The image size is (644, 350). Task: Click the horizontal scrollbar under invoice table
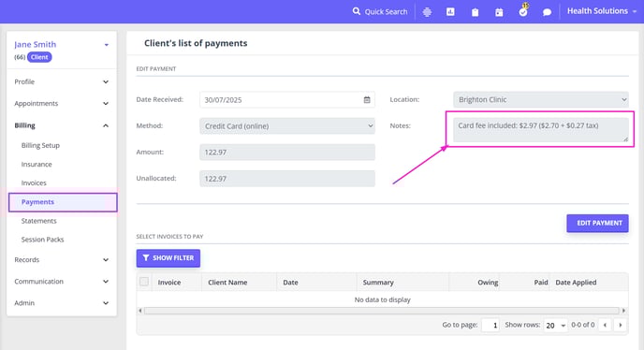(x=382, y=311)
